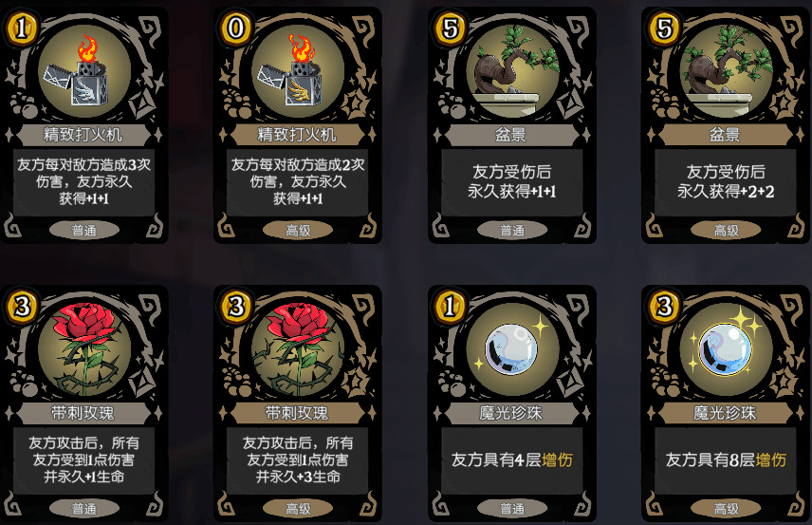
Task: Click the rose artwork on the 高级 带刺玫瑰 card
Action: 299,348
